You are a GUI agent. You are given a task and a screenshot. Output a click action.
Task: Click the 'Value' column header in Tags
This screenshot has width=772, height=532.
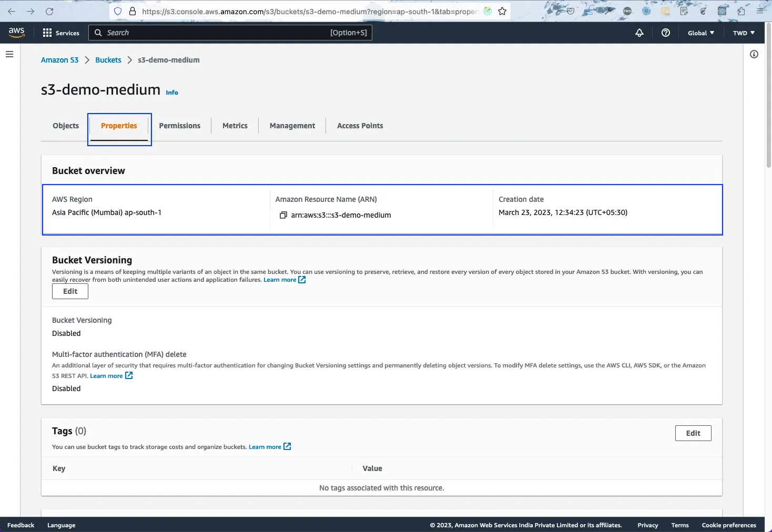coord(372,468)
